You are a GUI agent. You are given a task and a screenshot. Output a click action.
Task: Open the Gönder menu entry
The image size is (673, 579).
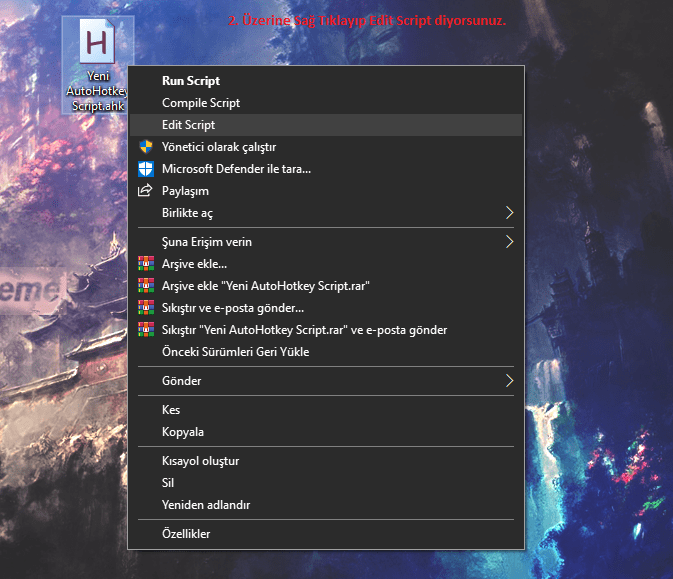tap(326, 381)
